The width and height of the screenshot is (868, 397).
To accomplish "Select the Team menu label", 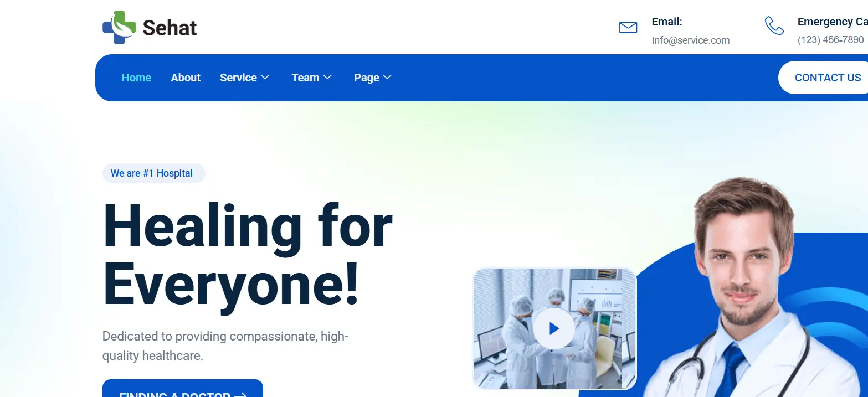I will (305, 78).
